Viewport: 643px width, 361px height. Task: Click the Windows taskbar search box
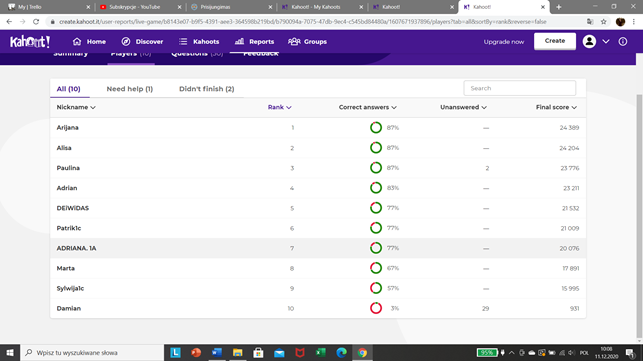[x=92, y=352]
